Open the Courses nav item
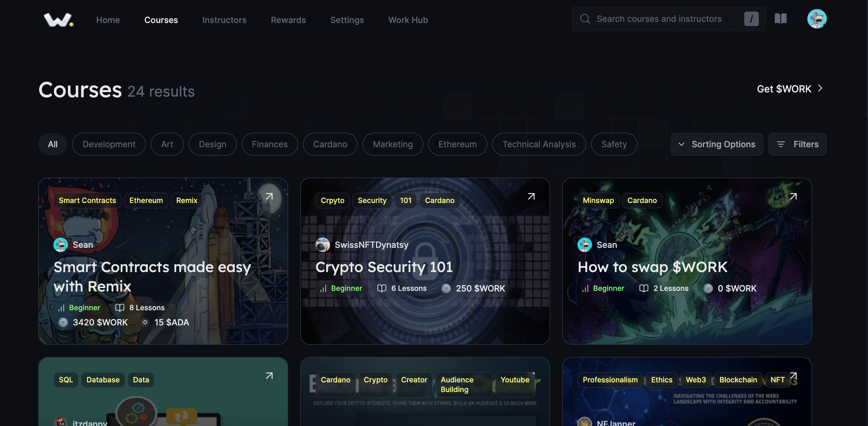 (161, 20)
